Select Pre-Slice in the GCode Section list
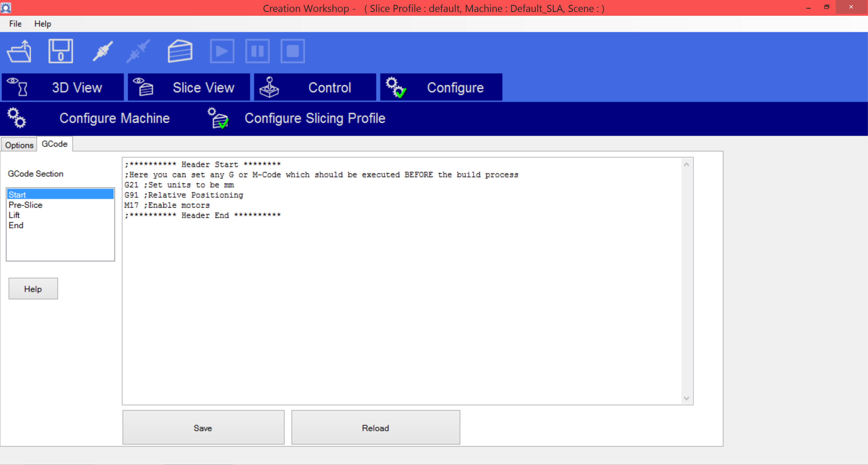 pos(60,205)
